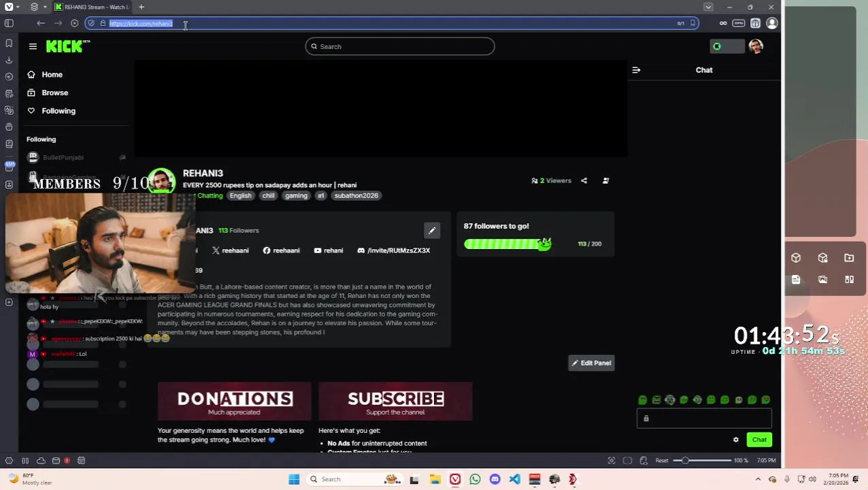Open mail icon in status bar
Image resolution: width=868 pixels, height=490 pixels.
tap(56, 461)
